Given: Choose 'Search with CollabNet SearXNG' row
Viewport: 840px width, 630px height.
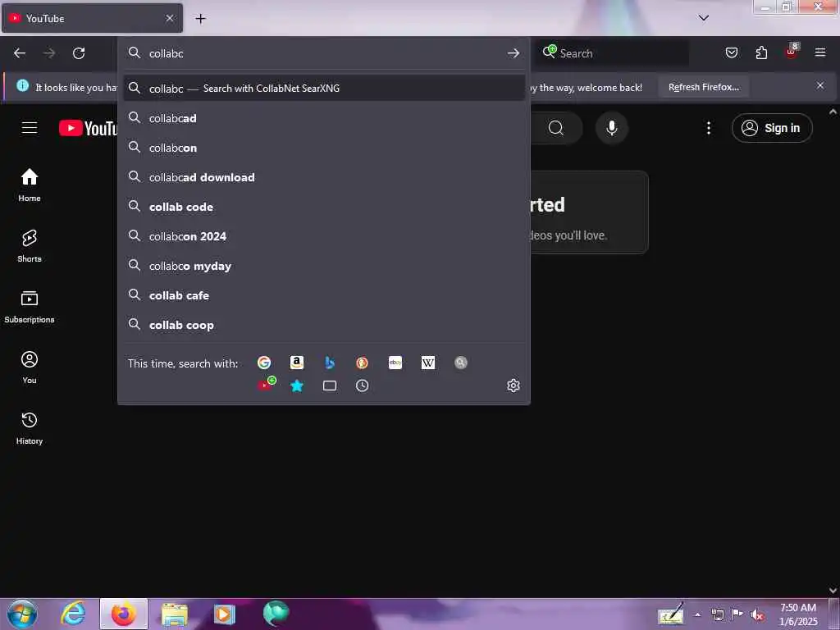Looking at the screenshot, I should pyautogui.click(x=323, y=88).
